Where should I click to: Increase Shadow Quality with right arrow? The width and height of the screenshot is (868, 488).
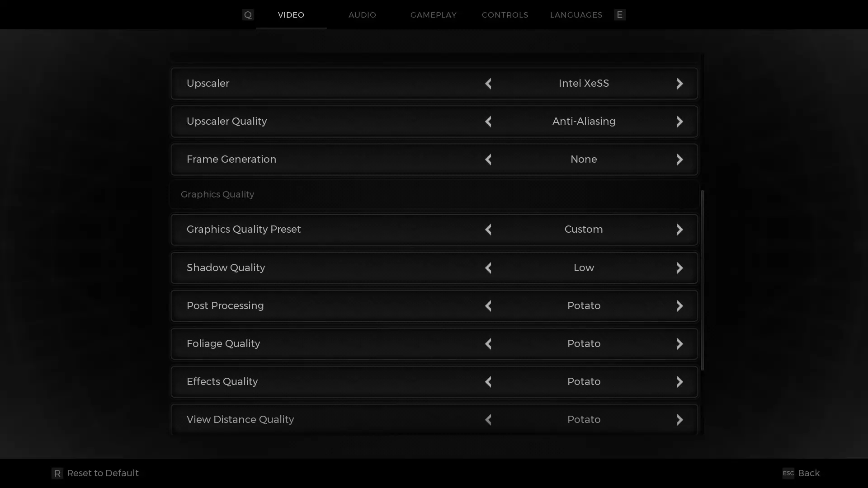click(679, 268)
